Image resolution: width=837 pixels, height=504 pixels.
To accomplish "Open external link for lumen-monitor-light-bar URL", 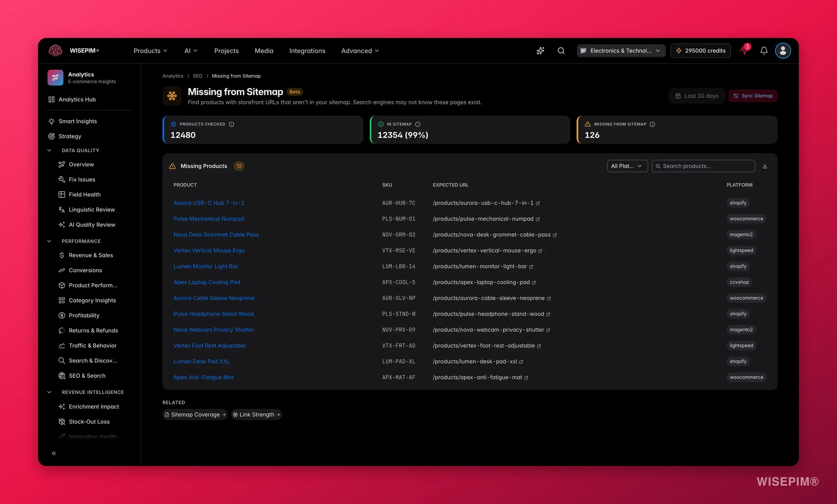I will [531, 267].
